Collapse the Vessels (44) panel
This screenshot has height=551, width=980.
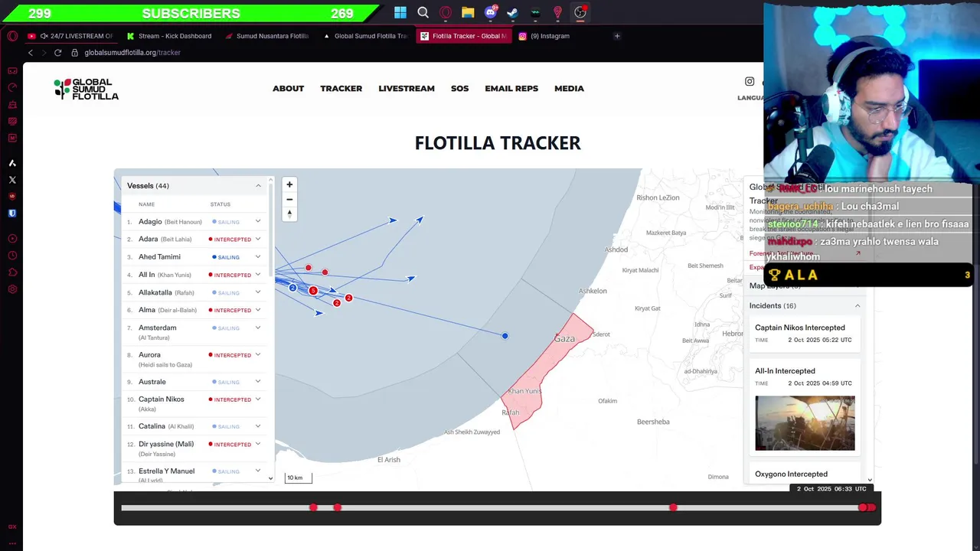coord(258,186)
